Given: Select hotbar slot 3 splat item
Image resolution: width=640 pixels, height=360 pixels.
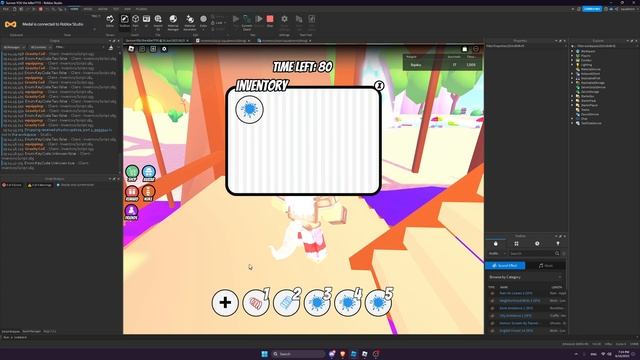Looking at the screenshot, I should coord(317,303).
